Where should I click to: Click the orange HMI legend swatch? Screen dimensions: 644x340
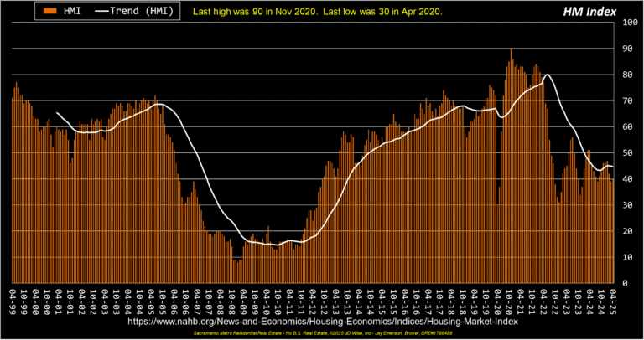pos(49,11)
